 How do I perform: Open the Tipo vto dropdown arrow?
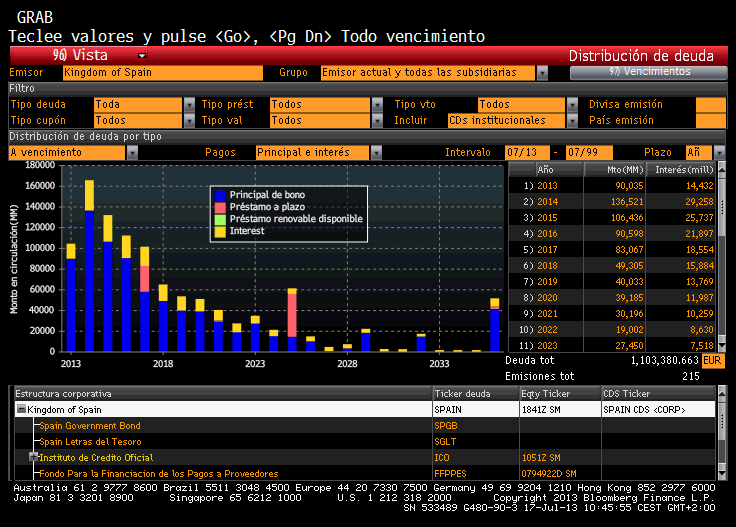pyautogui.click(x=572, y=105)
